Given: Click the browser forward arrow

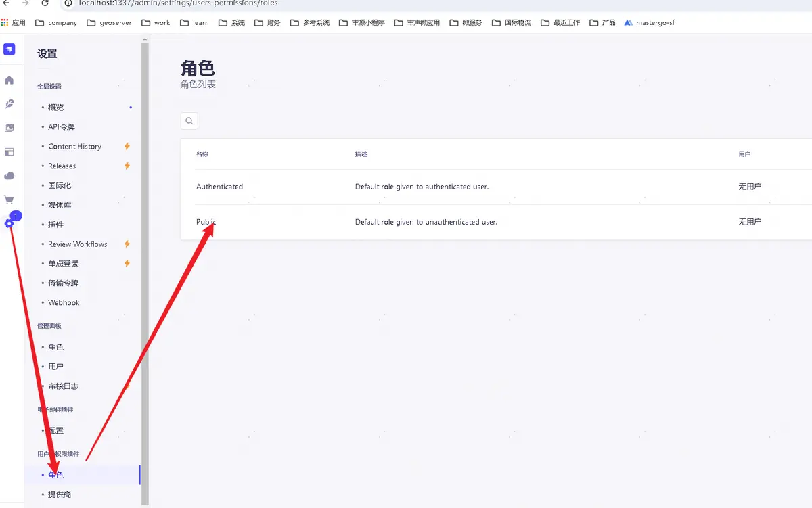Looking at the screenshot, I should (x=26, y=3).
